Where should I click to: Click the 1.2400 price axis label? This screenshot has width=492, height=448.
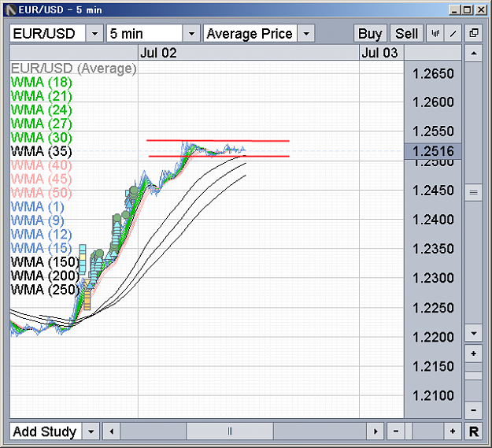click(433, 220)
